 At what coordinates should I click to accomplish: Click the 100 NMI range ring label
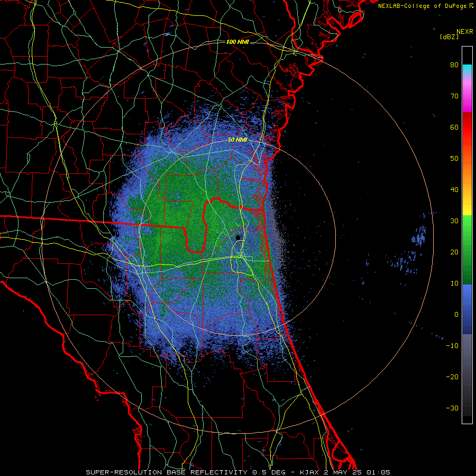(x=237, y=42)
